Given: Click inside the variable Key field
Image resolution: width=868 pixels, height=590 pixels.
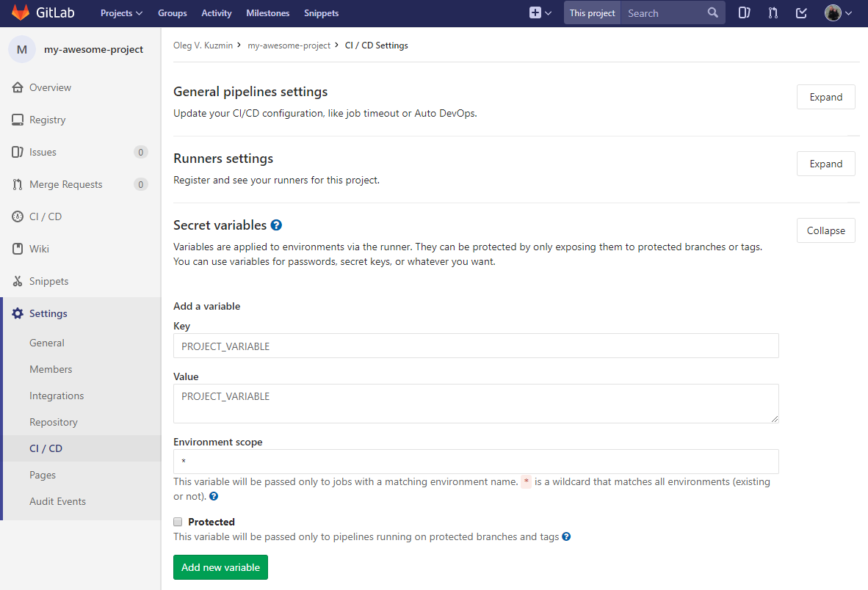Looking at the screenshot, I should coord(476,345).
